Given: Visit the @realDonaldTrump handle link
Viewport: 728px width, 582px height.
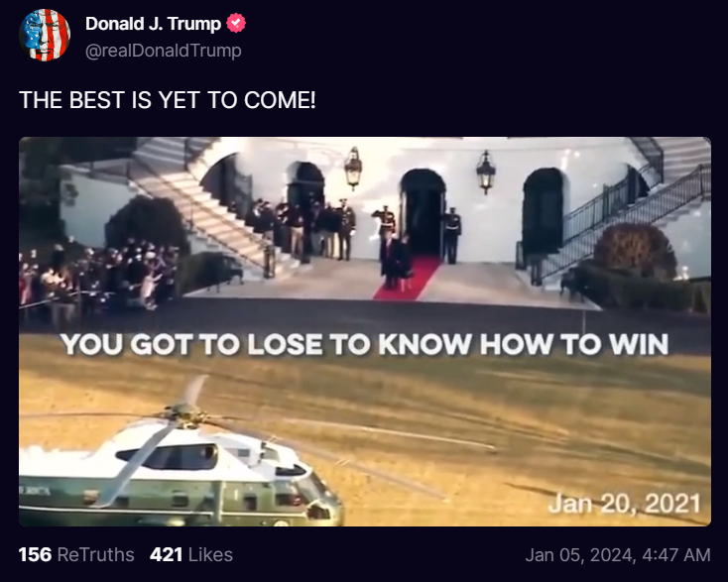Looking at the screenshot, I should point(164,51).
